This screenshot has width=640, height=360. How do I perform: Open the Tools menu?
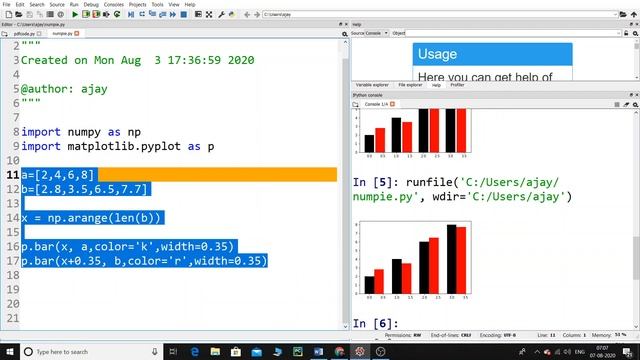click(x=158, y=4)
